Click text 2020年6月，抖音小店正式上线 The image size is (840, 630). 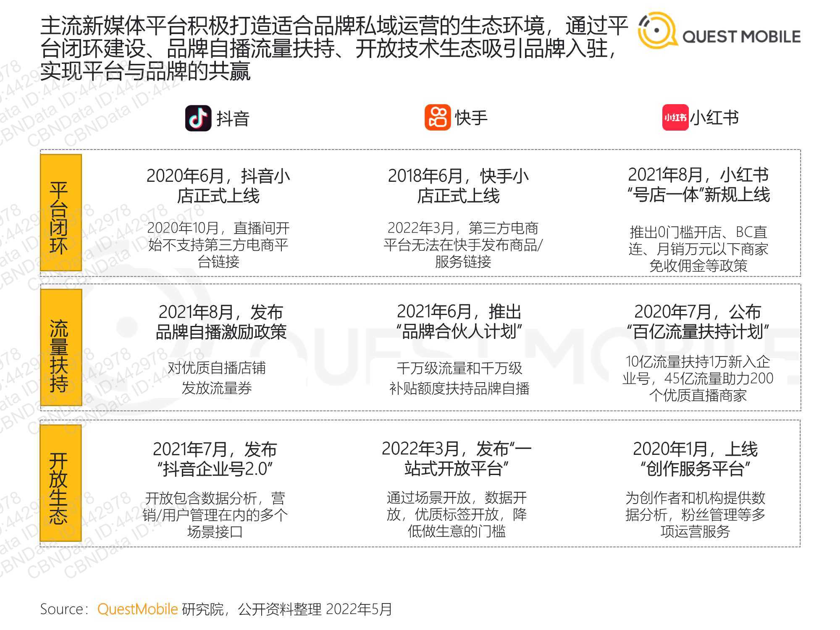(x=218, y=186)
